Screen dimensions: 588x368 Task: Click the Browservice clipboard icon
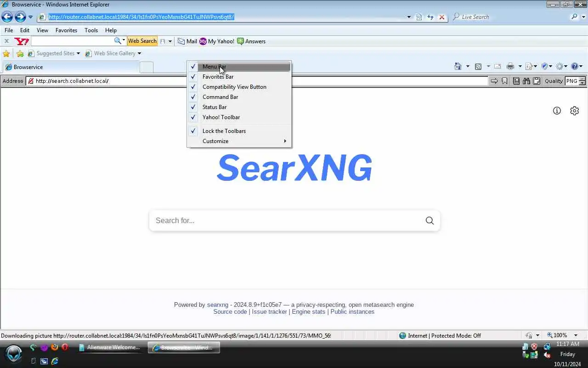click(x=536, y=81)
